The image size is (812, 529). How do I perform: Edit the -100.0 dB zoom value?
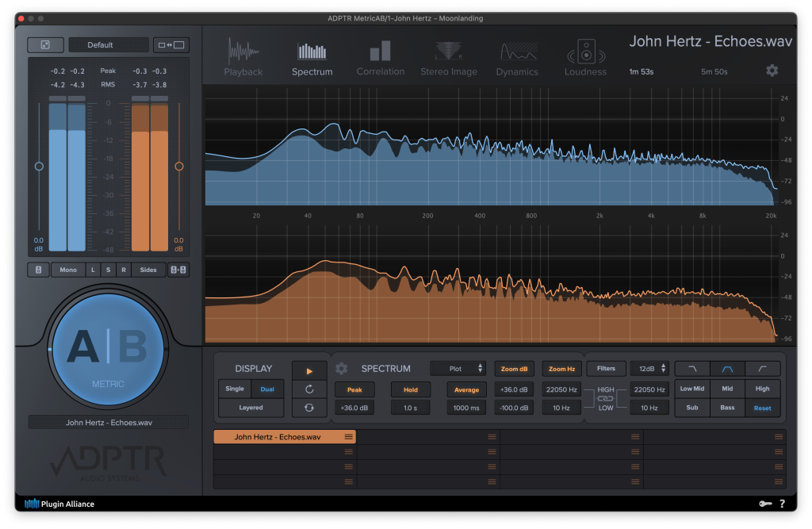point(514,408)
